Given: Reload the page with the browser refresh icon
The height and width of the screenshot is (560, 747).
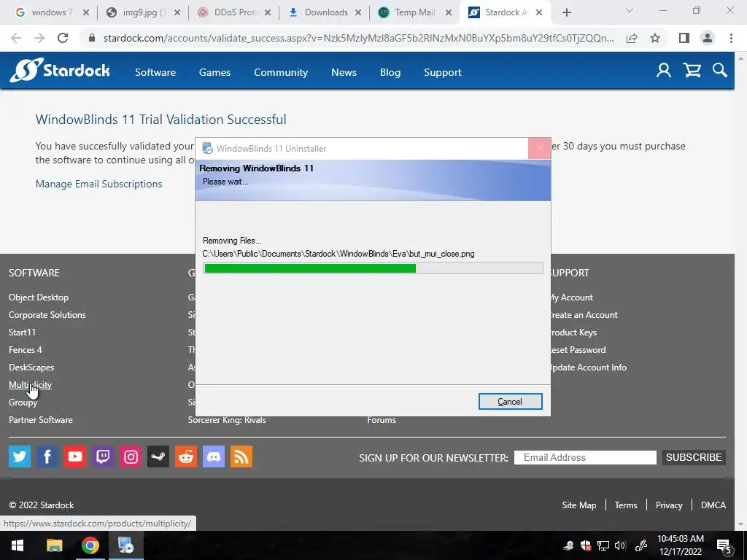Looking at the screenshot, I should coord(63,38).
